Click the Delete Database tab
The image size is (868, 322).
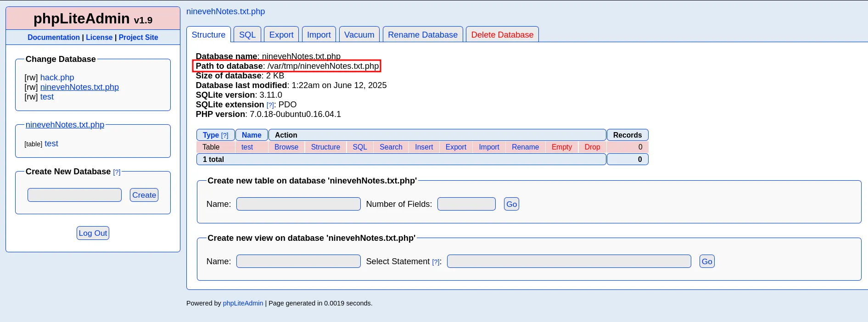click(502, 35)
